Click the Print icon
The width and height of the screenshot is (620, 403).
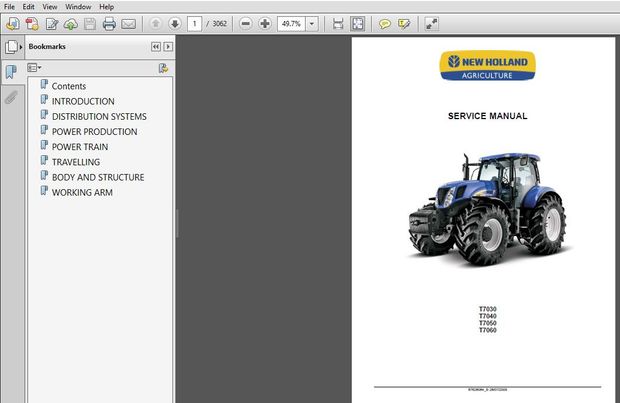click(109, 24)
